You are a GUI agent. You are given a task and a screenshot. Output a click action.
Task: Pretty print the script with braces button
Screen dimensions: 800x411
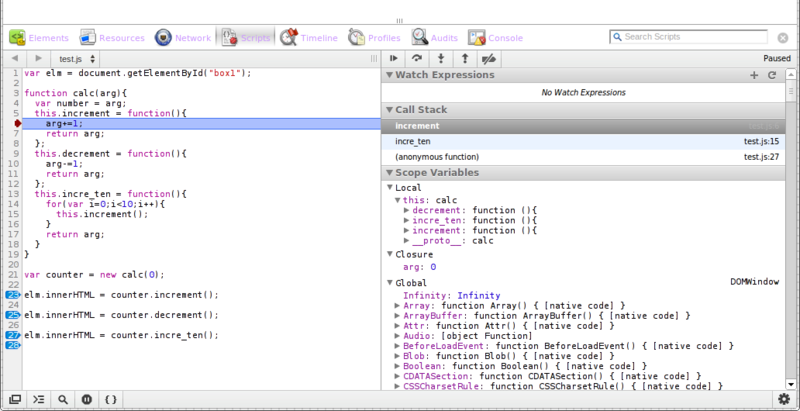(x=111, y=400)
